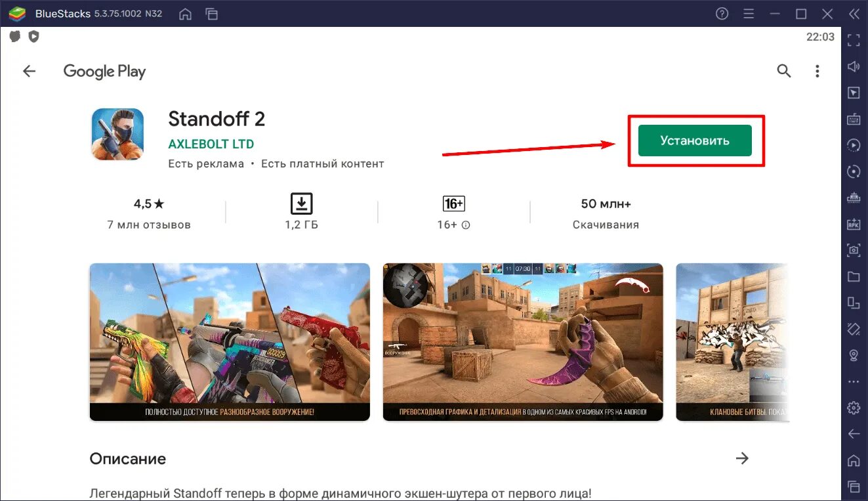Enter fullscreen mode from sidebar
Screen dimensions: 868x501
click(854, 40)
